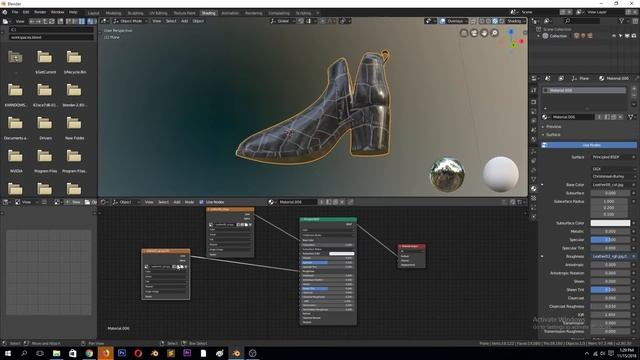Open the Object Data (mesh) tab icon
This screenshot has height=360, width=640.
[533, 179]
